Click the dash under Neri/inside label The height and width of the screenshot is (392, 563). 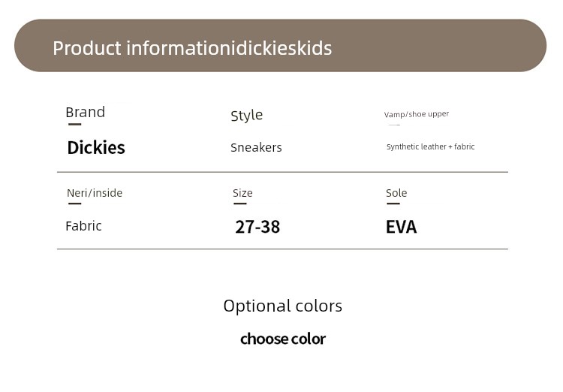[74, 204]
